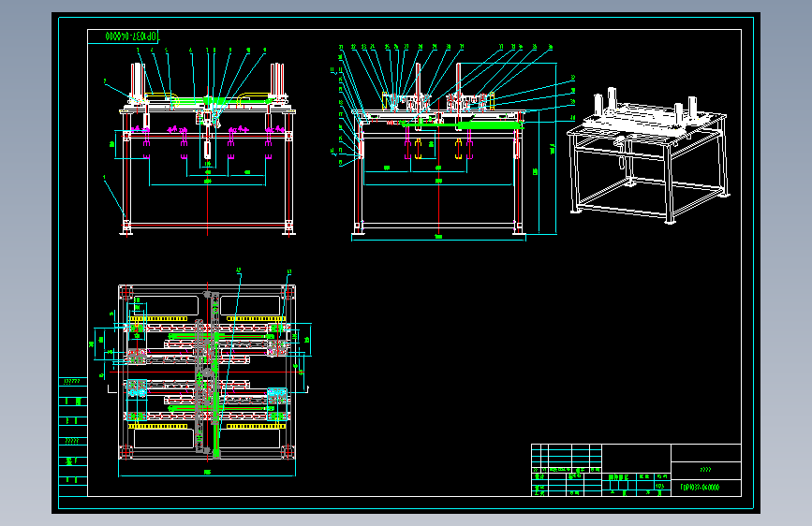This screenshot has height=526, width=812.
Task: Click part balloon 1 at the front view leg
Action: pyautogui.click(x=104, y=177)
